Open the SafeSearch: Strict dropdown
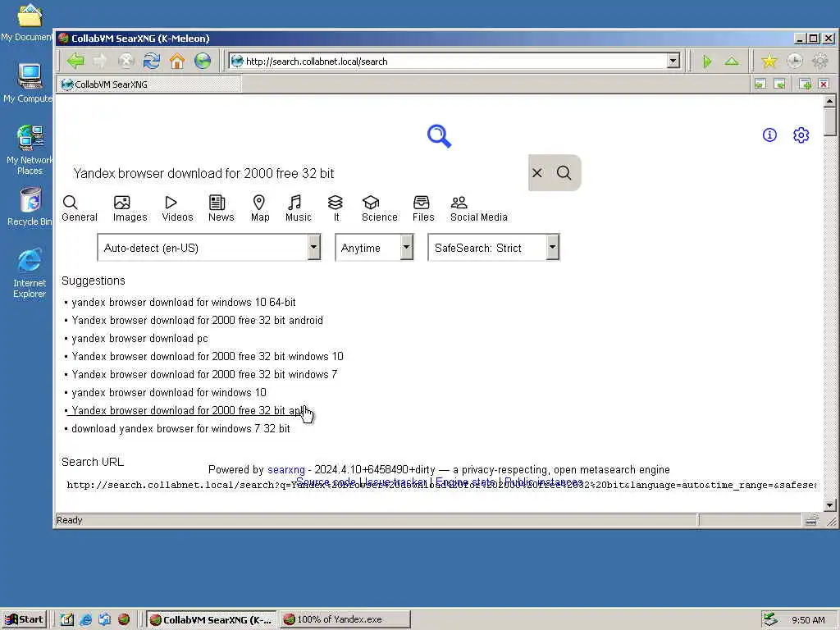The image size is (840, 630). [493, 248]
